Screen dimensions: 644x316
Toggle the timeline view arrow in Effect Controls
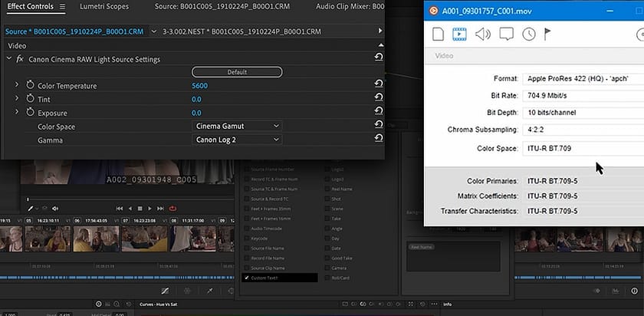[380, 31]
